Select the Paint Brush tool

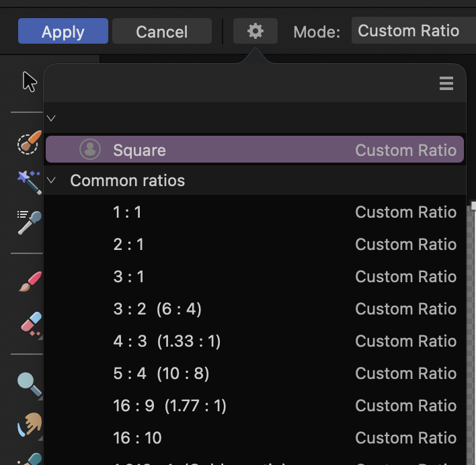click(30, 282)
